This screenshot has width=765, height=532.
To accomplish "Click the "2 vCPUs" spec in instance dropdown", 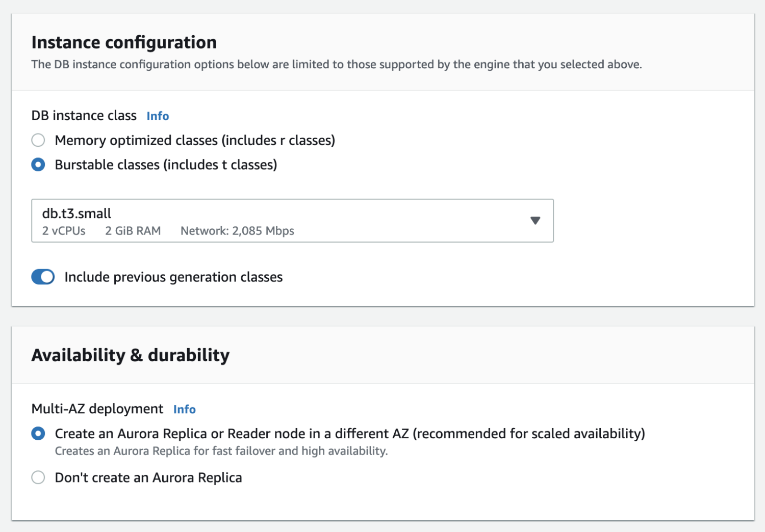I will coord(64,231).
